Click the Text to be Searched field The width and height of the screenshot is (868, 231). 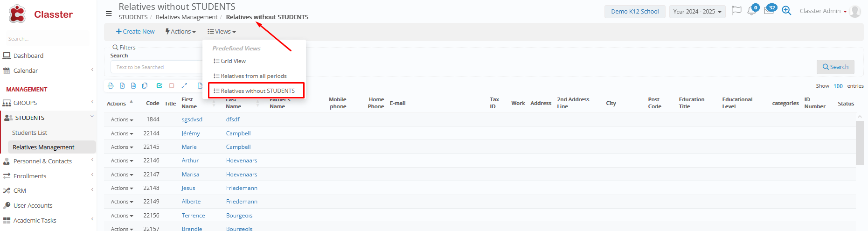click(x=156, y=67)
